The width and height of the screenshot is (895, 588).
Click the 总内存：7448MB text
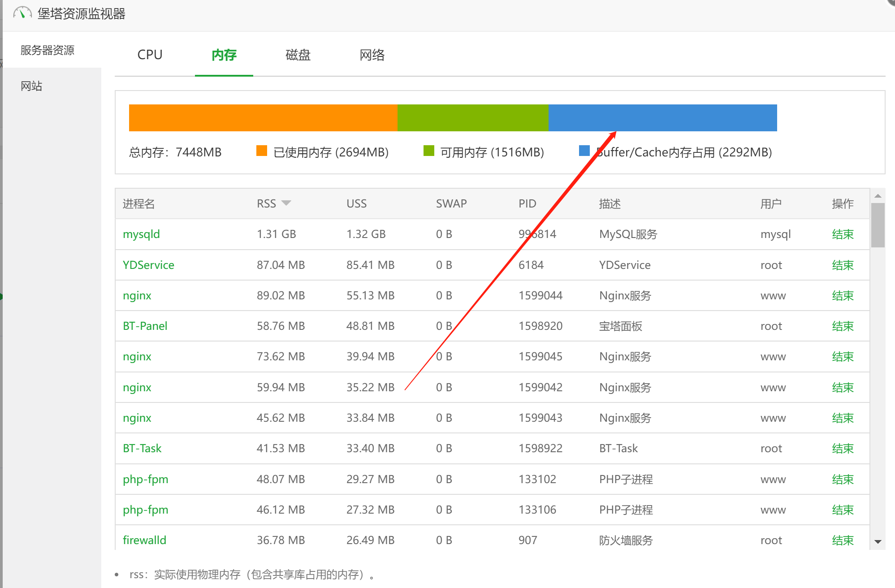175,152
